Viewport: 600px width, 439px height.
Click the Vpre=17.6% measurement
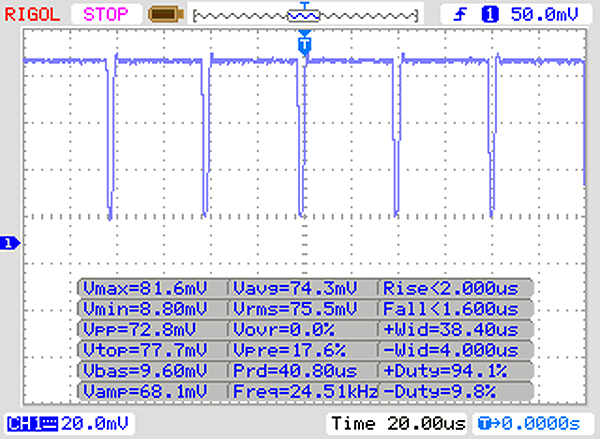(290, 350)
